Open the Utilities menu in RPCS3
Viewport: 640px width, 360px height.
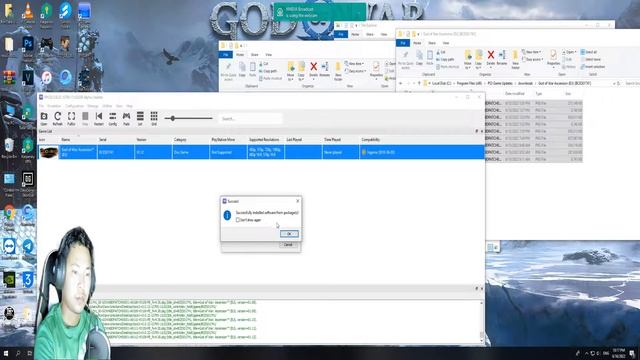(107, 106)
